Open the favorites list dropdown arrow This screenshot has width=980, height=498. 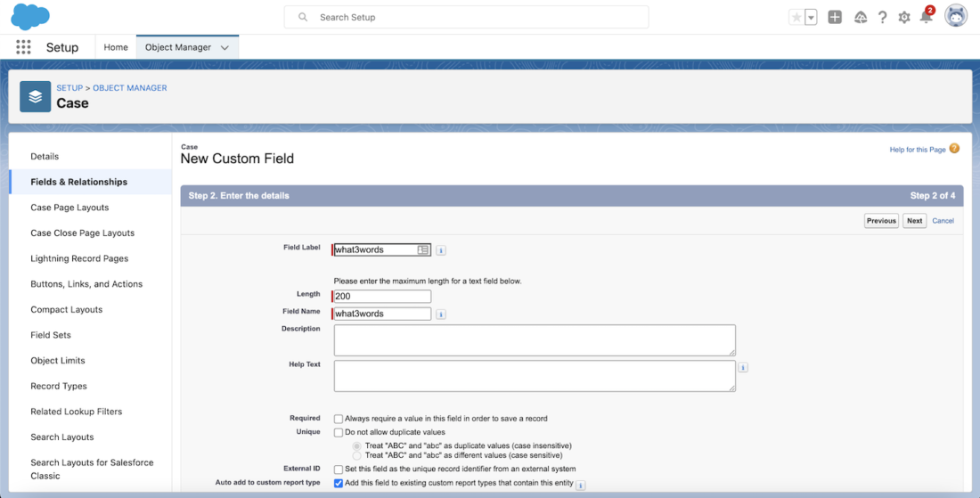click(x=812, y=18)
